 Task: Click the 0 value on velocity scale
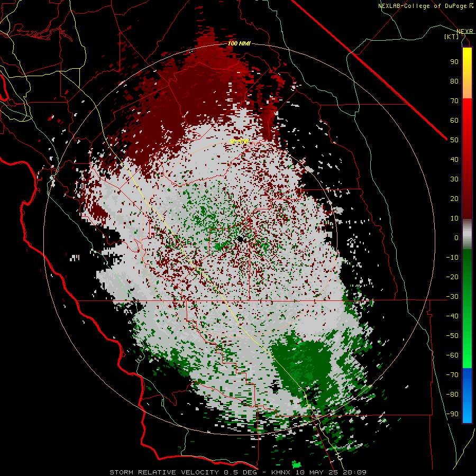456,237
